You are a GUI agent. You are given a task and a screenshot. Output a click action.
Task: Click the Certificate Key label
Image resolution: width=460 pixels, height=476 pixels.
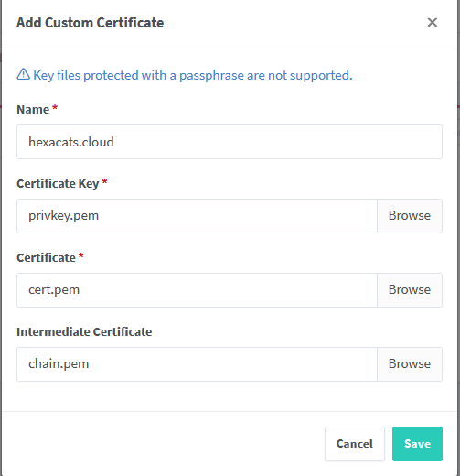pos(58,184)
